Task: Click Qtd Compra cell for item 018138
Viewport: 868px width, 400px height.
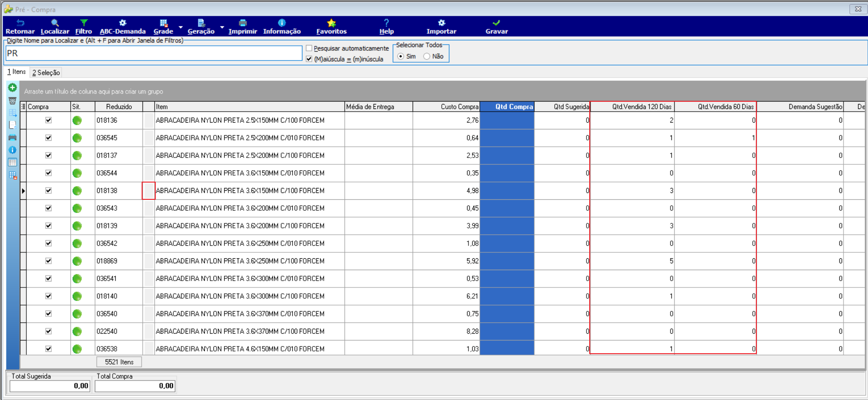Action: [x=507, y=191]
